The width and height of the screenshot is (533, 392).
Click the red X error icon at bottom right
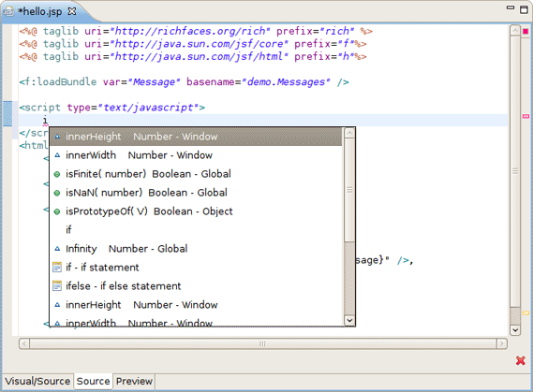coord(520,360)
